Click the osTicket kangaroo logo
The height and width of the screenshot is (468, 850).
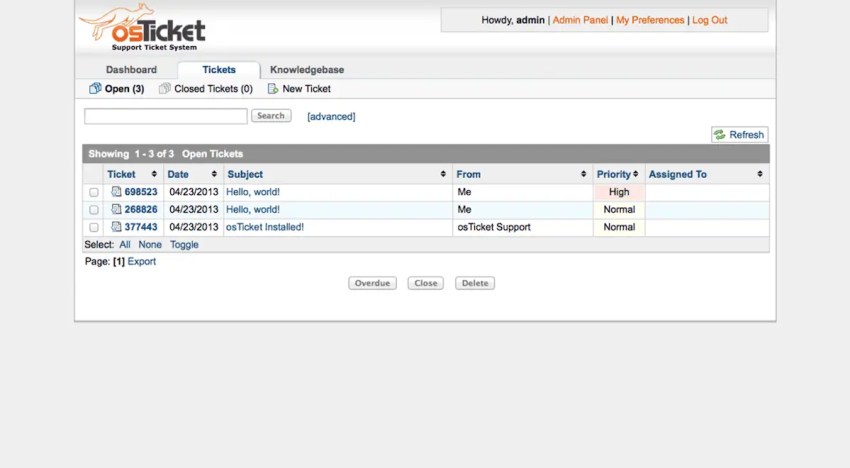[142, 27]
